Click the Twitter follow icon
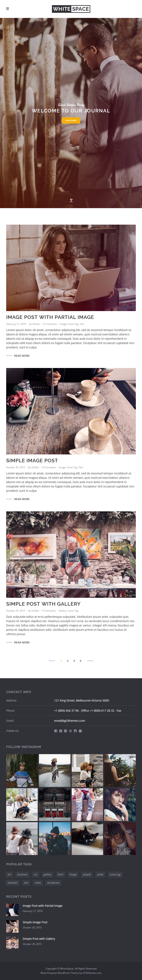The image size is (142, 980). (x=65, y=731)
